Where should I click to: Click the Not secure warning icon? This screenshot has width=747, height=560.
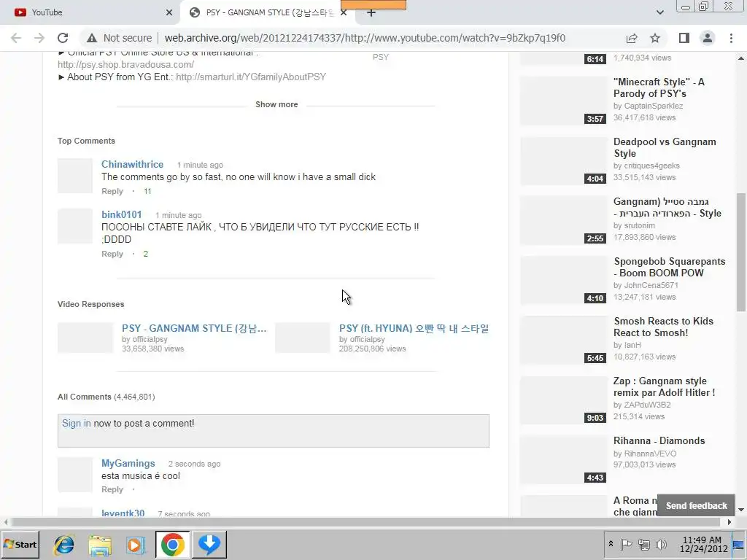click(x=92, y=38)
